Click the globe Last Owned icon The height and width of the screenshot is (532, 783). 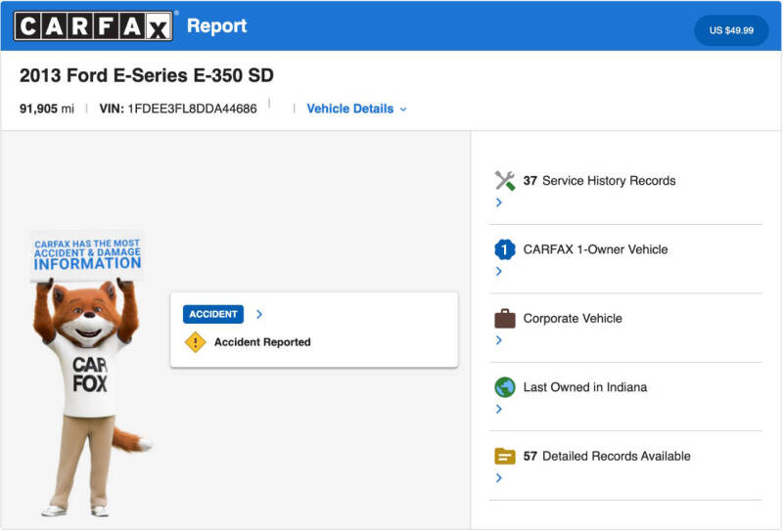click(x=505, y=387)
